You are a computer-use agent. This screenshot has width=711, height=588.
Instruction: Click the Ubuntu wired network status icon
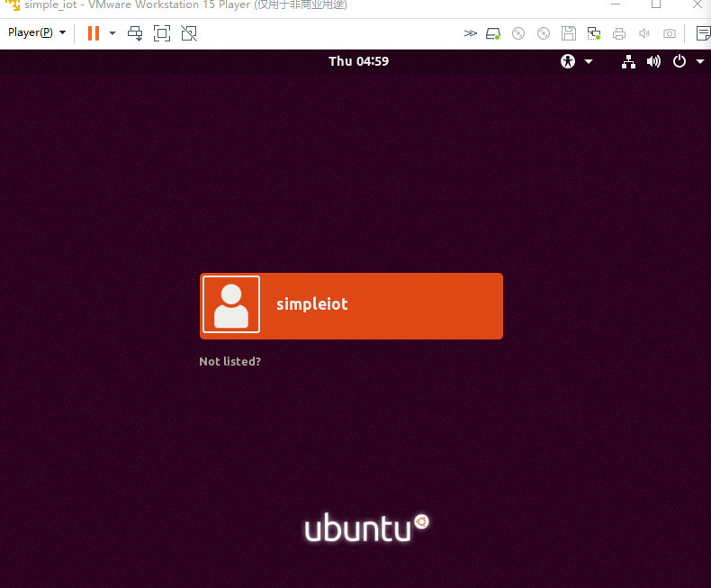(x=628, y=61)
